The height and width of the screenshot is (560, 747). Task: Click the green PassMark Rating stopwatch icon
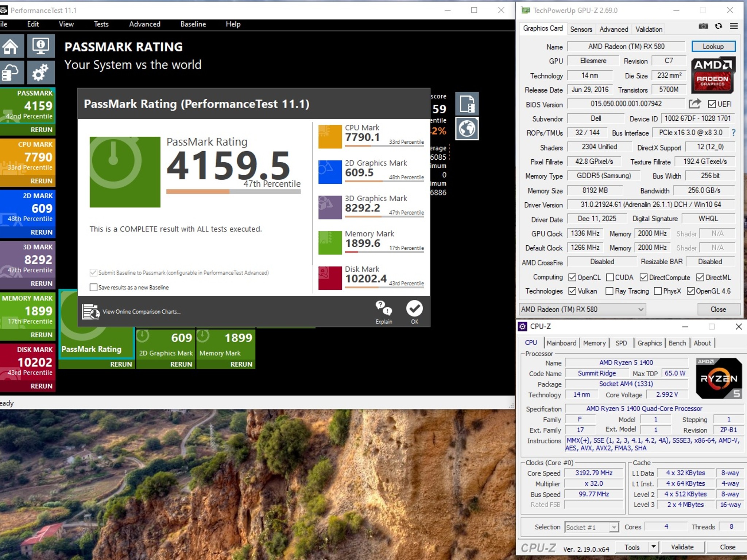coord(125,172)
